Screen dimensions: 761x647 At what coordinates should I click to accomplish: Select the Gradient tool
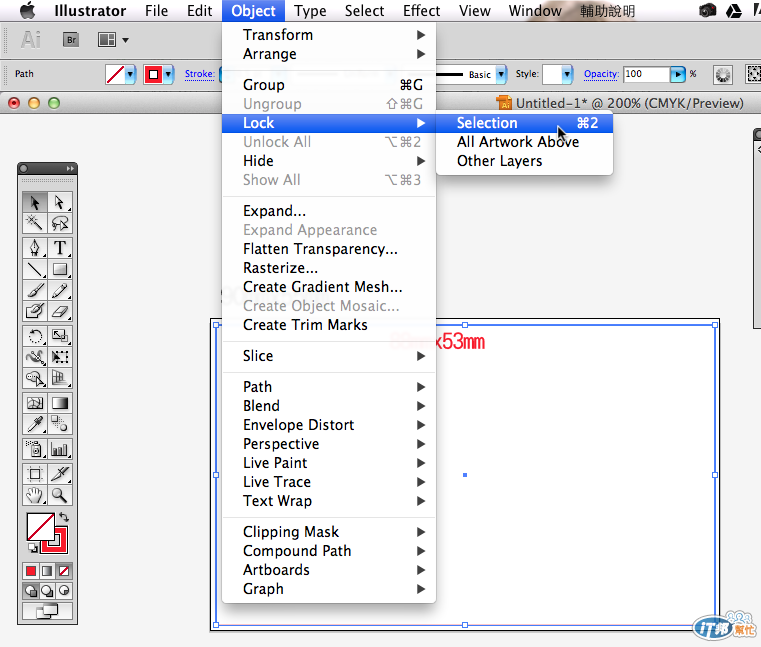point(60,403)
